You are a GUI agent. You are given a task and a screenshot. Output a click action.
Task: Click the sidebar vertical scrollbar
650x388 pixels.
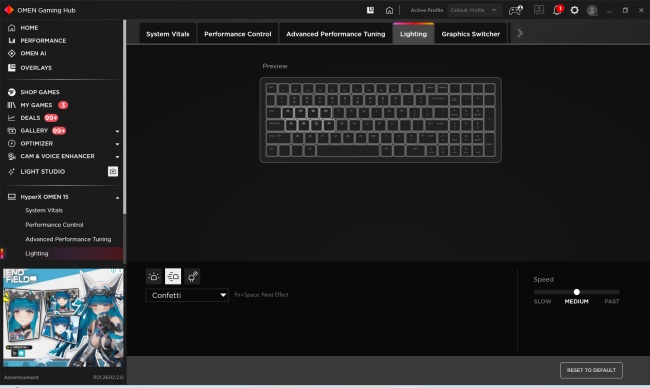click(124, 116)
